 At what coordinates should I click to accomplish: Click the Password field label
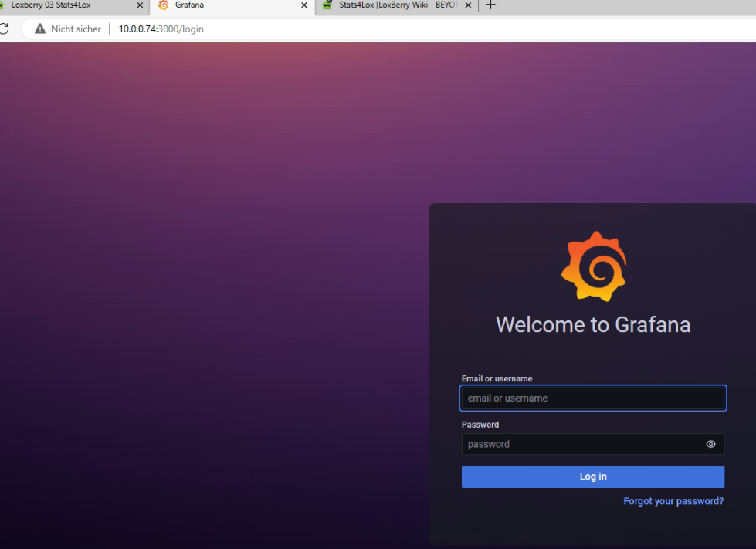[480, 425]
